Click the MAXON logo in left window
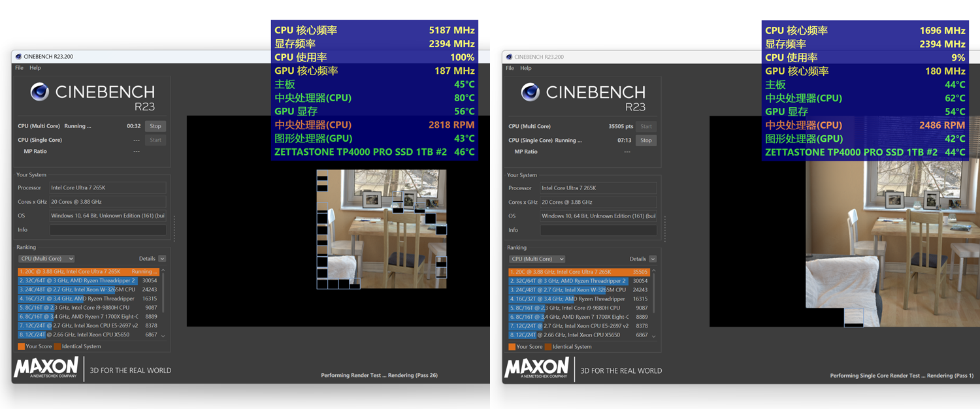This screenshot has width=980, height=409. 46,368
